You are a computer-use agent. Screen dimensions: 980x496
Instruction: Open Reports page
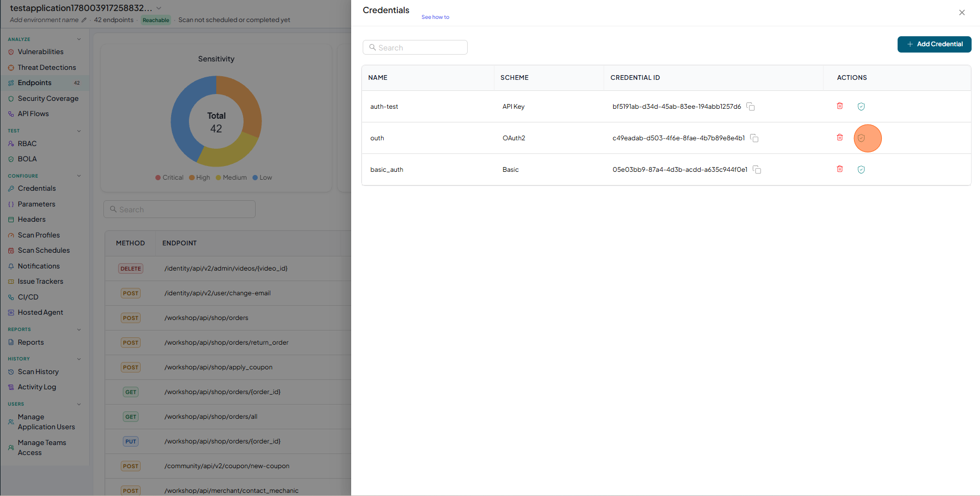(x=30, y=342)
